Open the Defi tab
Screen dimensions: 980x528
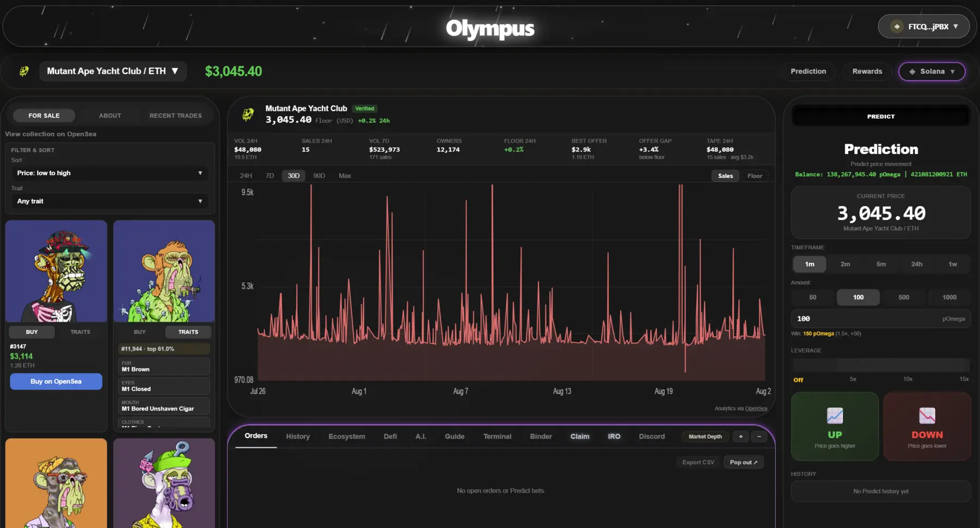(x=390, y=437)
